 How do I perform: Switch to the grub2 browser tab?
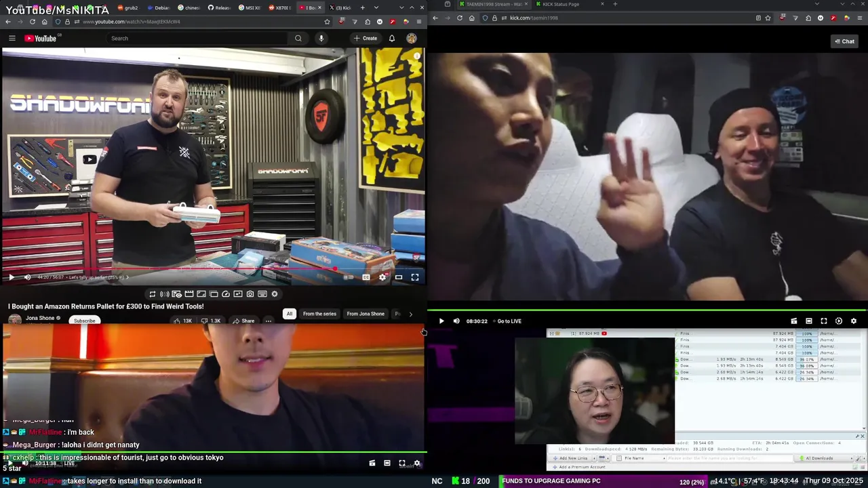(127, 7)
